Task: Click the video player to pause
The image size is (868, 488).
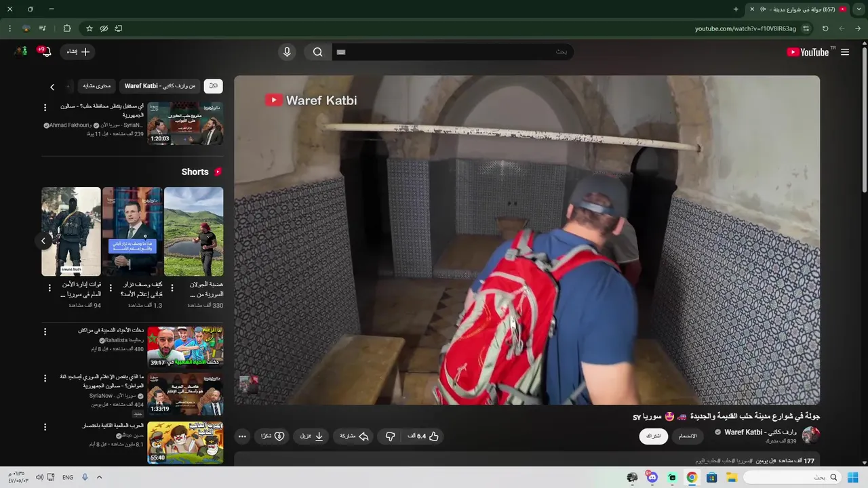Action: (x=527, y=240)
